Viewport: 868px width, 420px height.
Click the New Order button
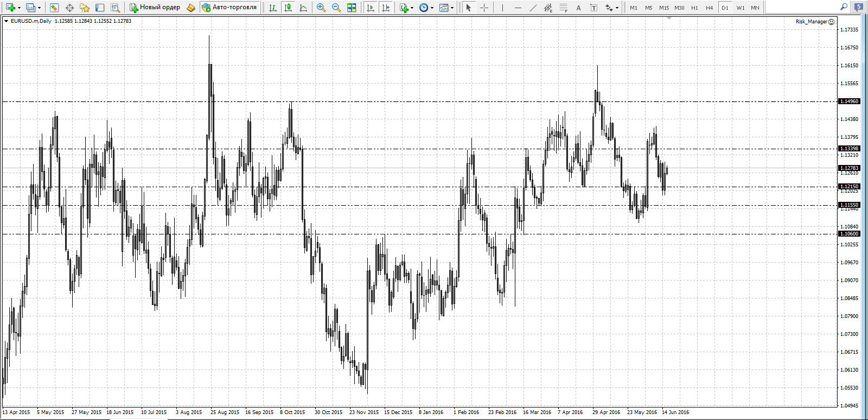155,8
